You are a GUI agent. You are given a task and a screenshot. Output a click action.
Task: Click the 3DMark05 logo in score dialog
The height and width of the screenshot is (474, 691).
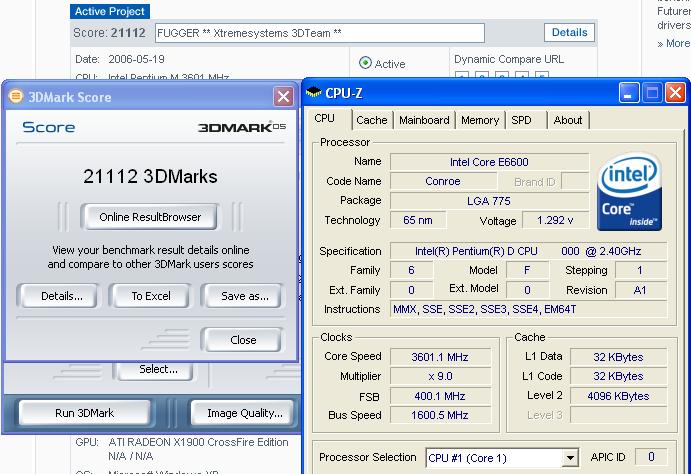(x=241, y=127)
